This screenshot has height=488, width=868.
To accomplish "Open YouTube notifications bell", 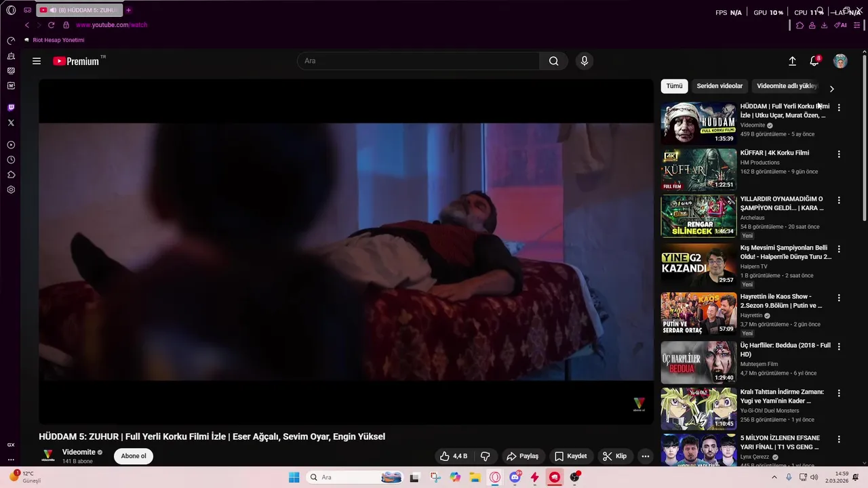I will 814,61.
